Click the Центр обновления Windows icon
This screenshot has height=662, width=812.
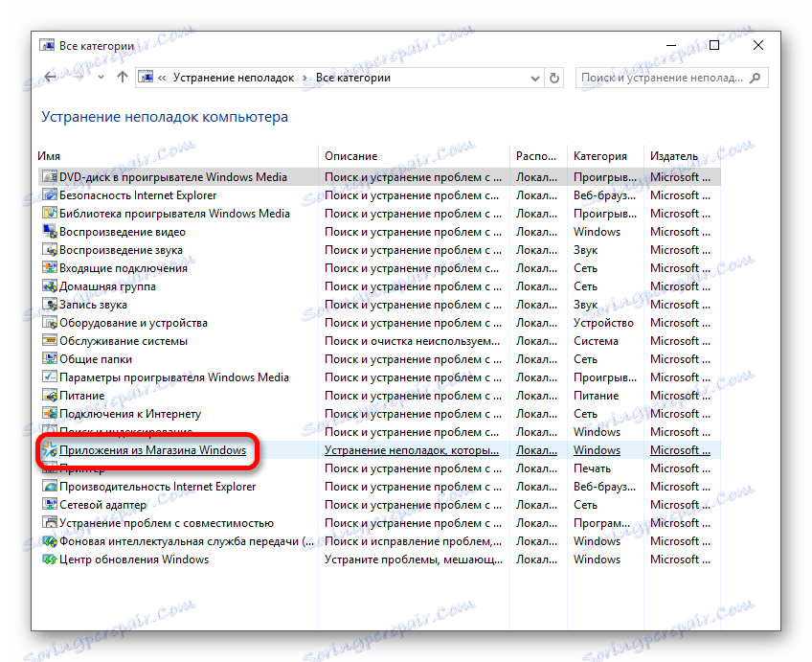(49, 559)
